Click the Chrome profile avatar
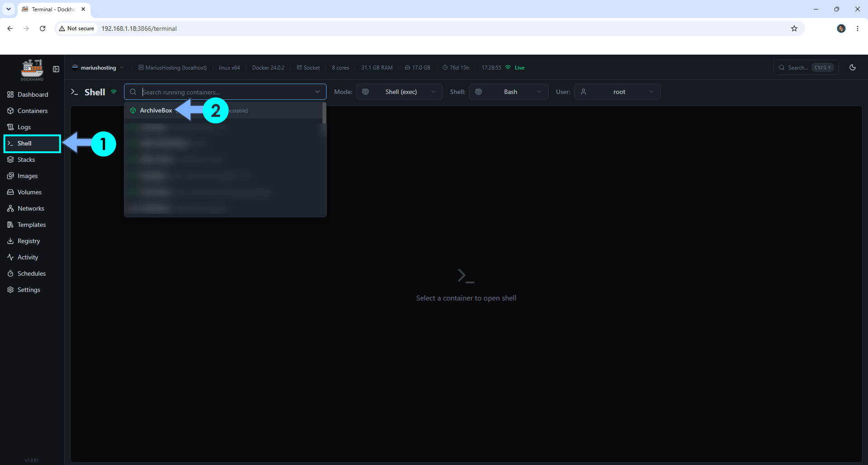This screenshot has width=868, height=465. 841,28
